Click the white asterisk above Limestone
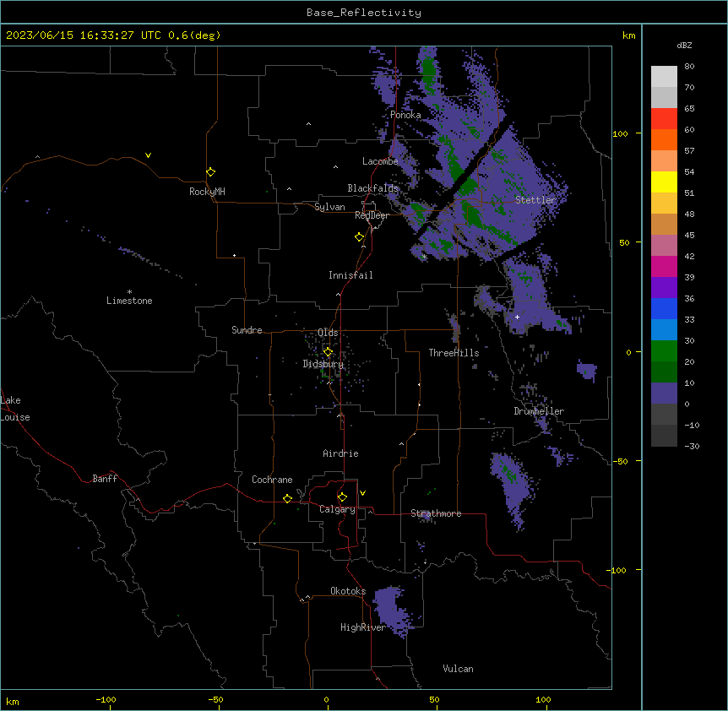This screenshot has height=711, width=728. point(129,291)
